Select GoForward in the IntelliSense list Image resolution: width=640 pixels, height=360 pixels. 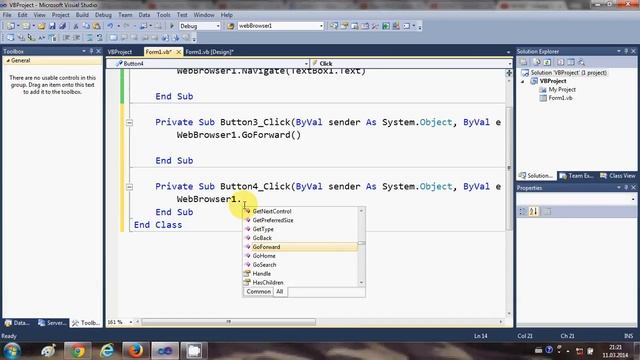(300, 247)
